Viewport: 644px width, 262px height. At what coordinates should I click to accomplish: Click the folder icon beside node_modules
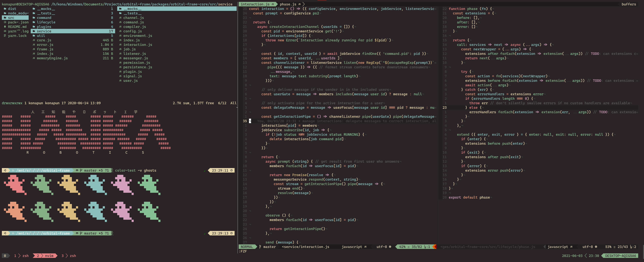click(5, 13)
